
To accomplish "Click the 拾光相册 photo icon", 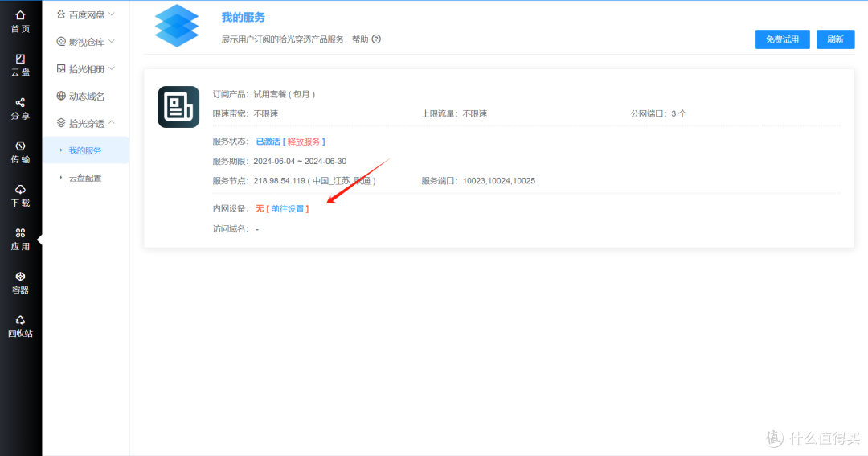I will pos(61,68).
